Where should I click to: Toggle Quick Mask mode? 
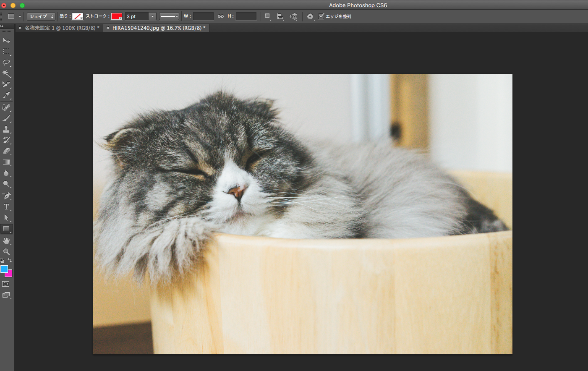pos(6,284)
